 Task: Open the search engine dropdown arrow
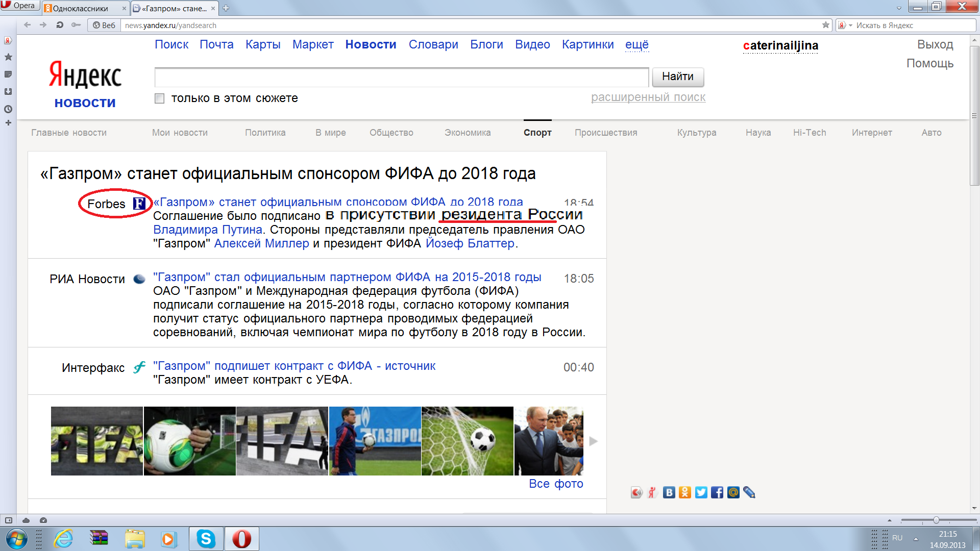850,26
